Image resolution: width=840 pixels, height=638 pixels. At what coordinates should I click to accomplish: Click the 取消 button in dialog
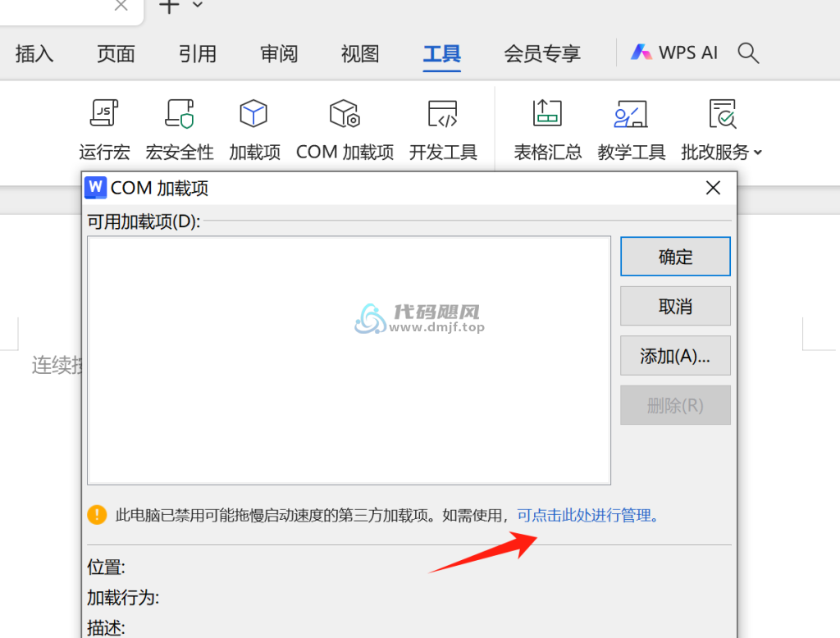pos(675,306)
